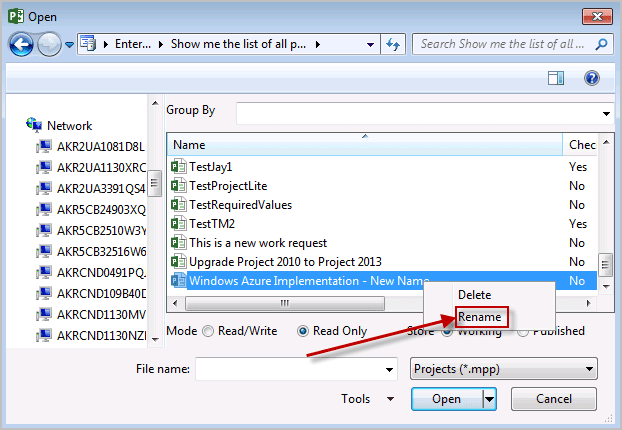
Task: Click icon for This is a new work request
Action: pyautogui.click(x=179, y=243)
